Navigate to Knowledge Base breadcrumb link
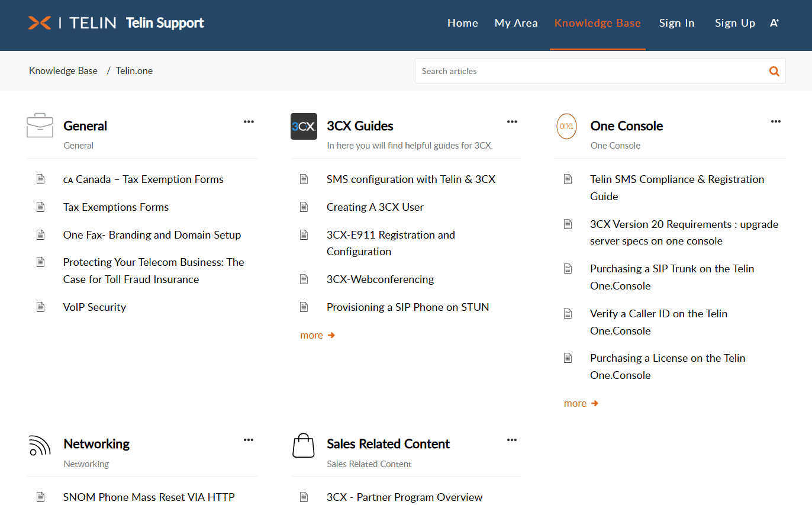 tap(63, 70)
